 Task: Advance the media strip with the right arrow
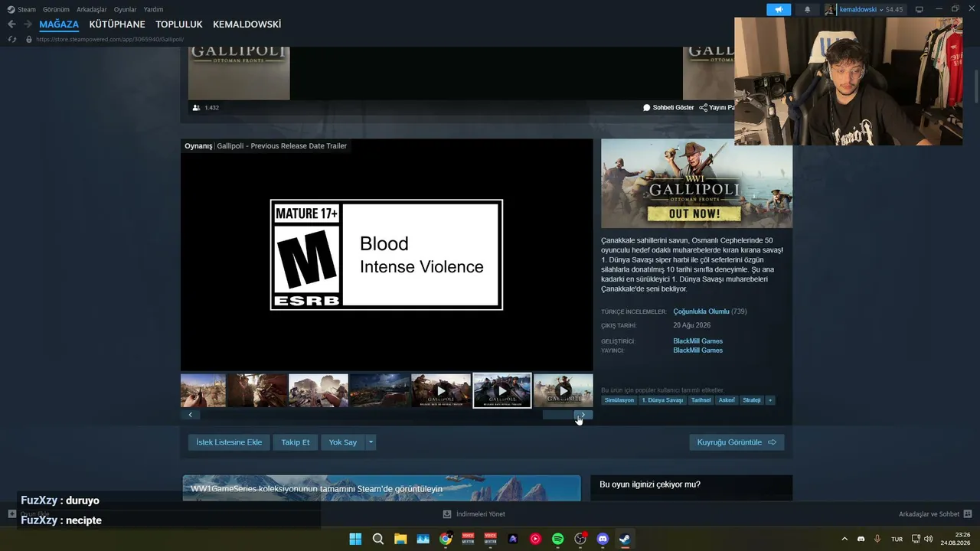pos(583,415)
